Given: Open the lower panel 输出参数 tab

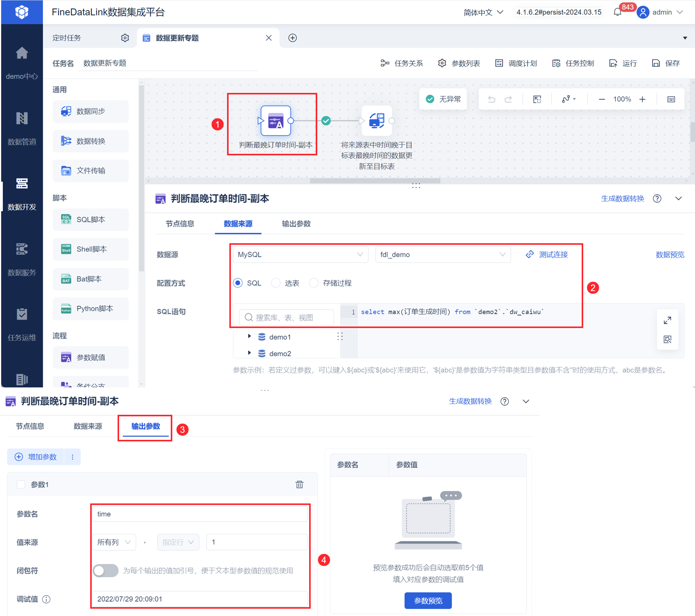Looking at the screenshot, I should [x=146, y=426].
